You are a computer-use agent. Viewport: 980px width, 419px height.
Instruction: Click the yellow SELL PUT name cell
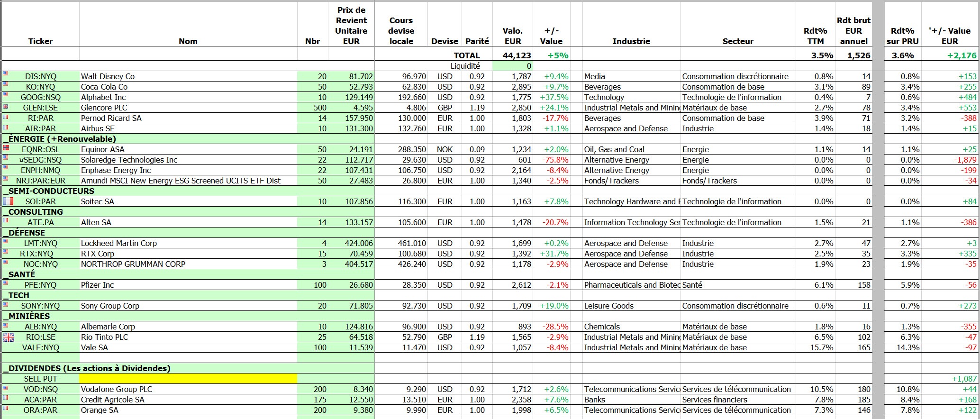click(x=188, y=379)
